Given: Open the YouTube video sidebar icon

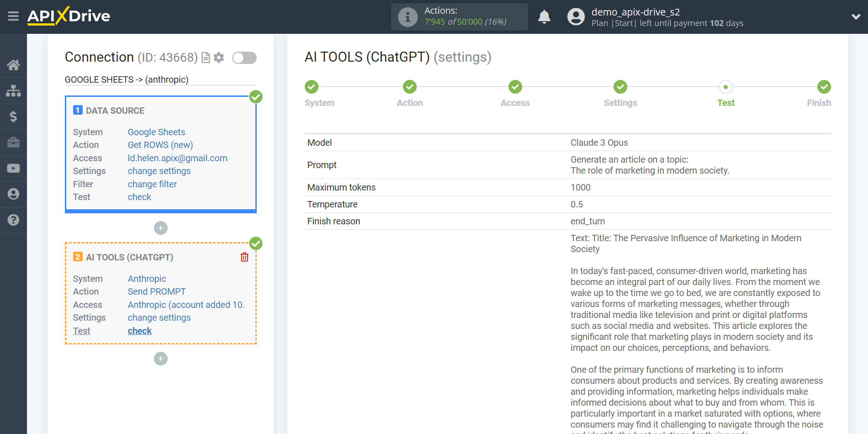Looking at the screenshot, I should coord(13,168).
